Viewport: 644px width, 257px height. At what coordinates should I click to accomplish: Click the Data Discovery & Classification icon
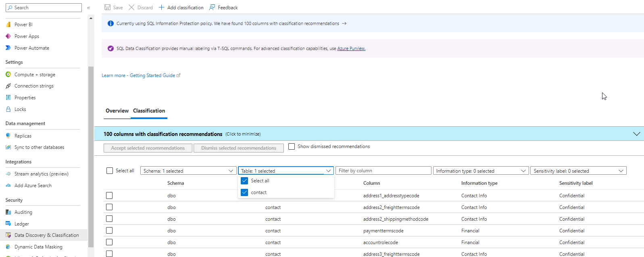point(8,235)
